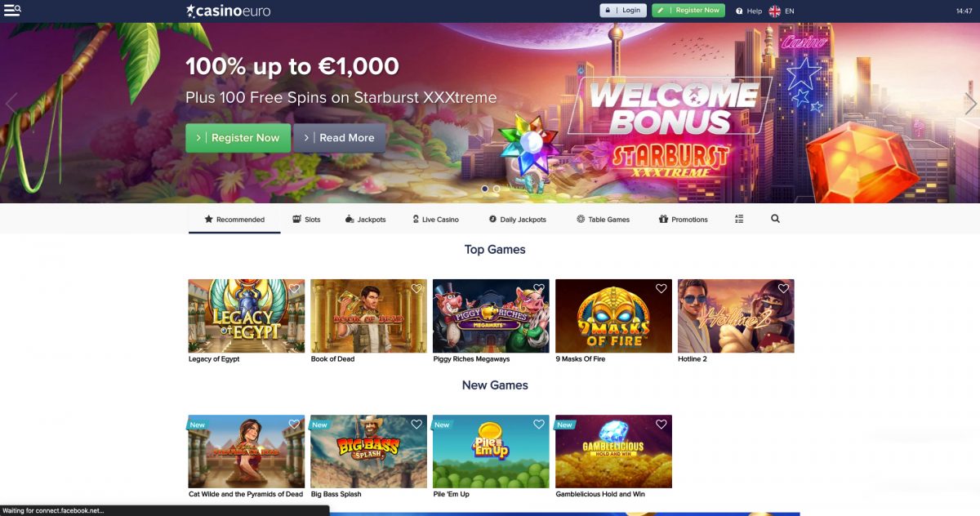980x516 pixels.
Task: Click the casinoeuro logo
Action: [228, 11]
